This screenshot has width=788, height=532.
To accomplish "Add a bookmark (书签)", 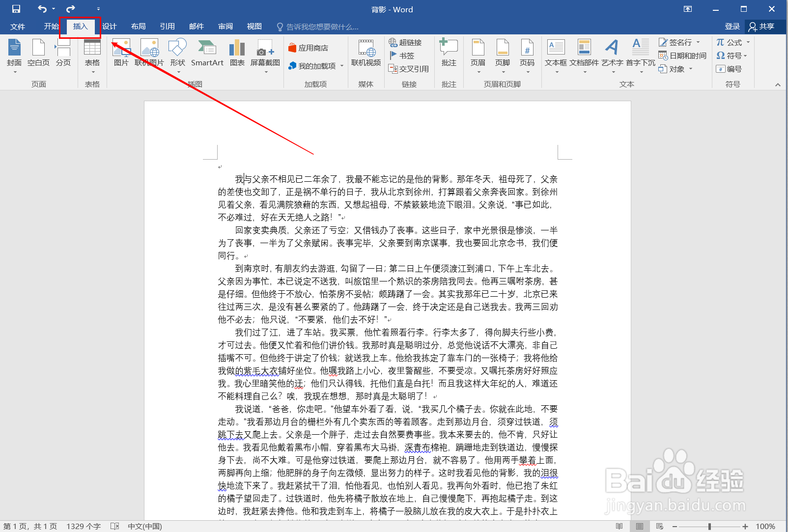I will pyautogui.click(x=402, y=56).
